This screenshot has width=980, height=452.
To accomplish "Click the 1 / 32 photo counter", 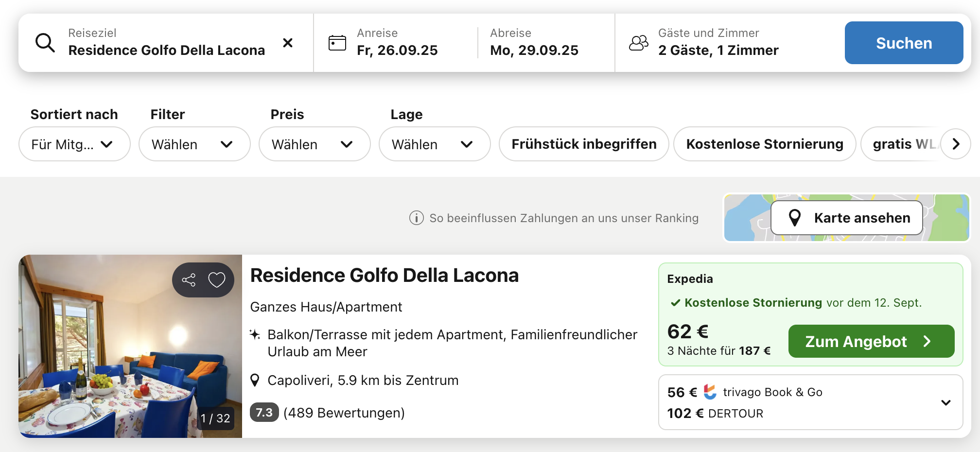I will tap(215, 418).
